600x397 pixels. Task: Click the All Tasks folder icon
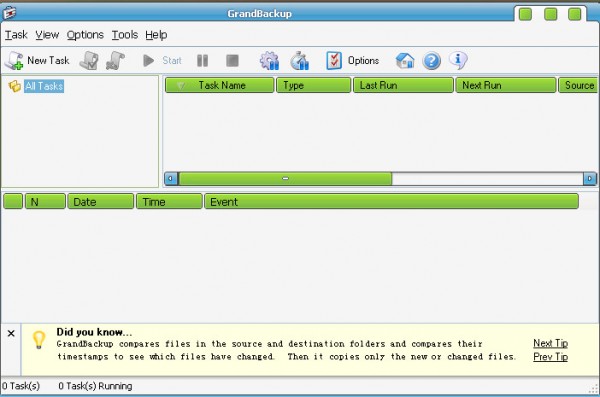pos(15,86)
